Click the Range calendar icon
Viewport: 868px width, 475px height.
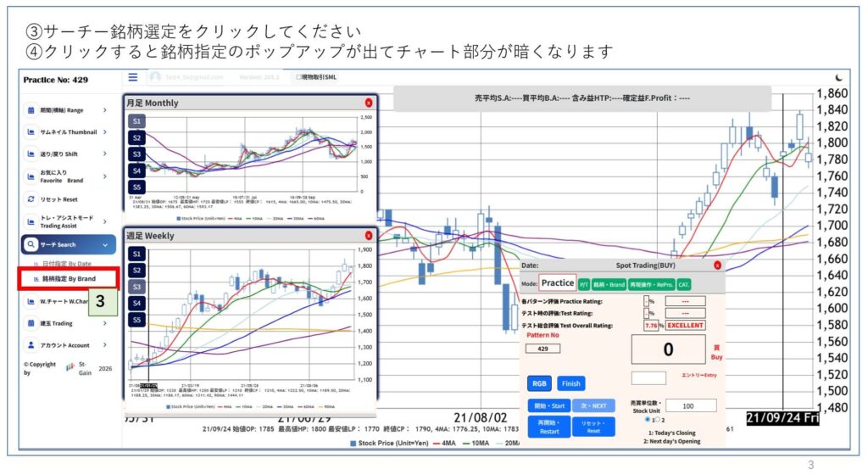tap(31, 109)
